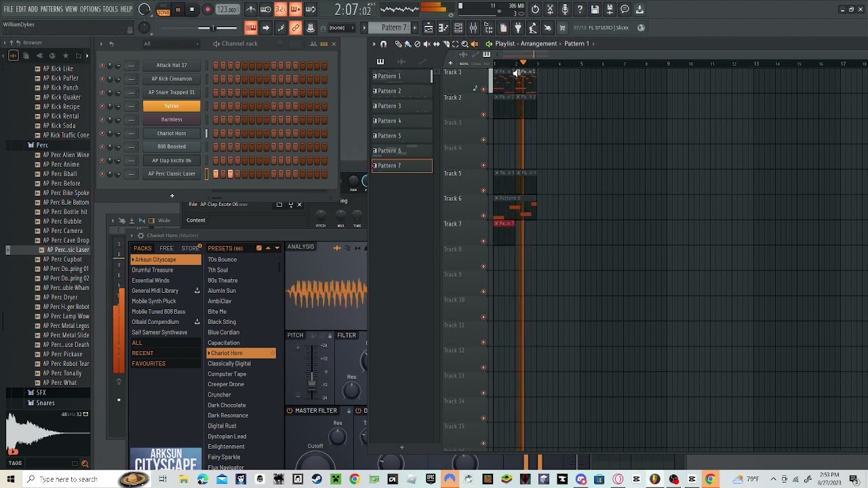The height and width of the screenshot is (488, 868).
Task: Open the OPTIONS menu
Action: pos(90,9)
